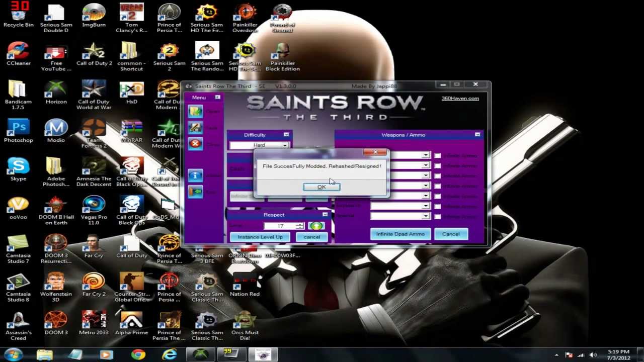Open the first weapon row dropdown arrow
Viewport: 644px width, 362px height.
(426, 155)
